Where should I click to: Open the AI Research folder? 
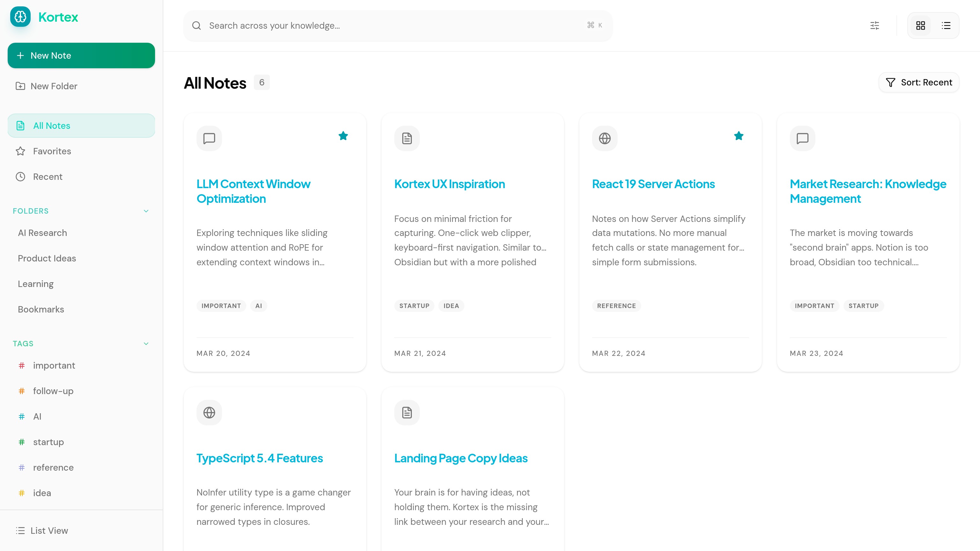pyautogui.click(x=42, y=233)
